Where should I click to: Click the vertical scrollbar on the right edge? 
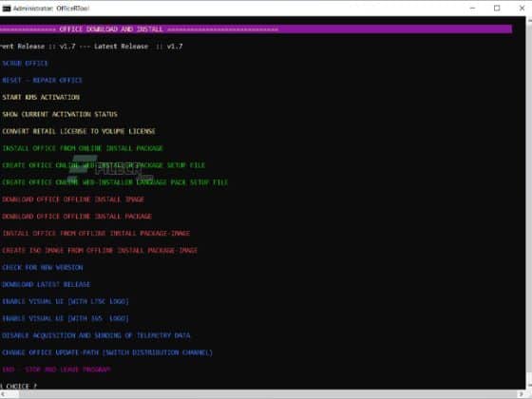[529, 203]
